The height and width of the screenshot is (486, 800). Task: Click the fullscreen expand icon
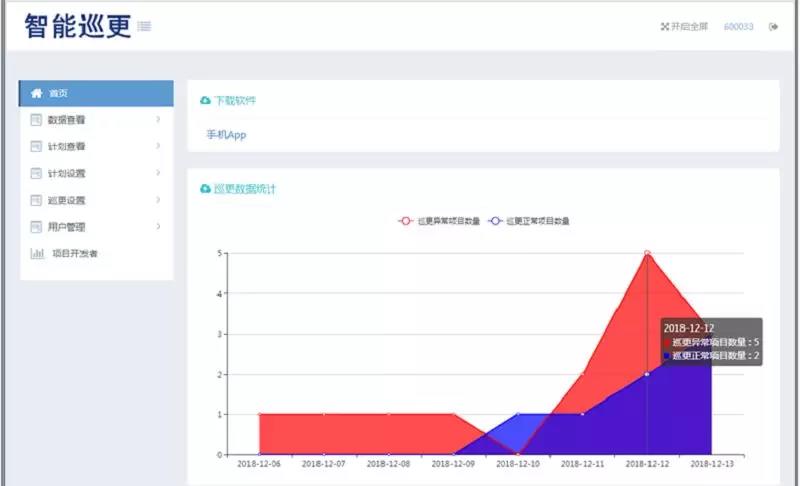point(665,27)
